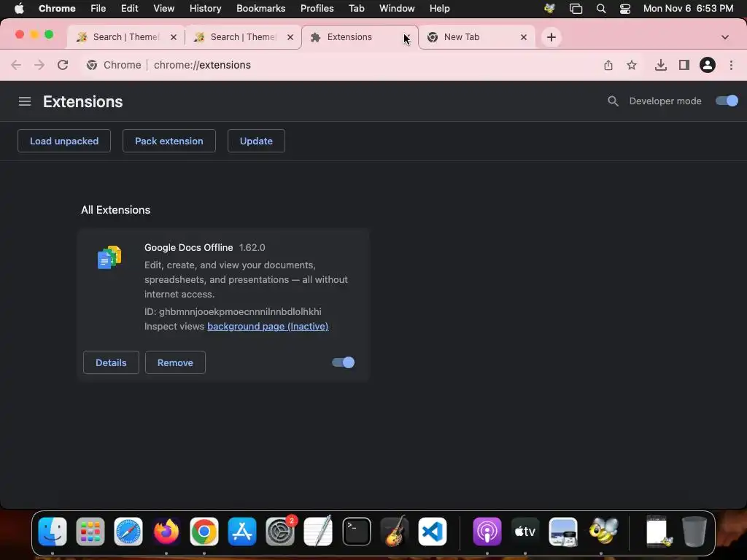Open Spotlight search in menu bar
The image size is (747, 560).
click(601, 9)
